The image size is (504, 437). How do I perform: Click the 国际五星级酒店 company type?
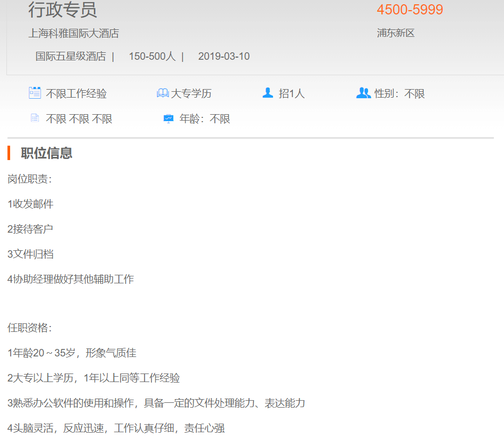tap(70, 57)
